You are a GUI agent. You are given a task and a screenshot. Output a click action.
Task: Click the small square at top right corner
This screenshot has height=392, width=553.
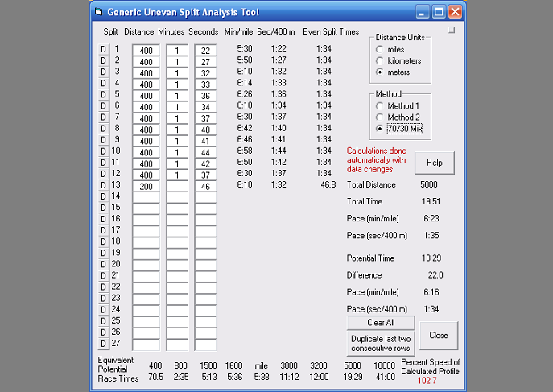click(452, 31)
